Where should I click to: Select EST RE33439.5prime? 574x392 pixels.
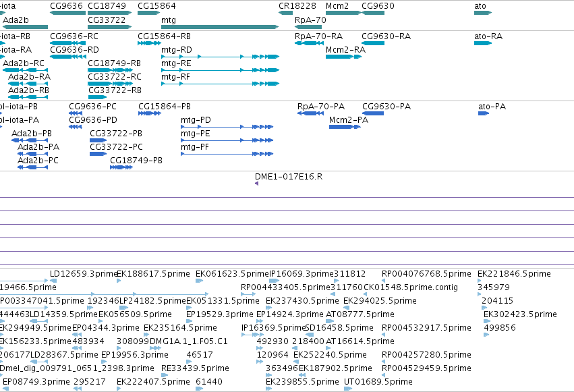pyautogui.click(x=163, y=375)
